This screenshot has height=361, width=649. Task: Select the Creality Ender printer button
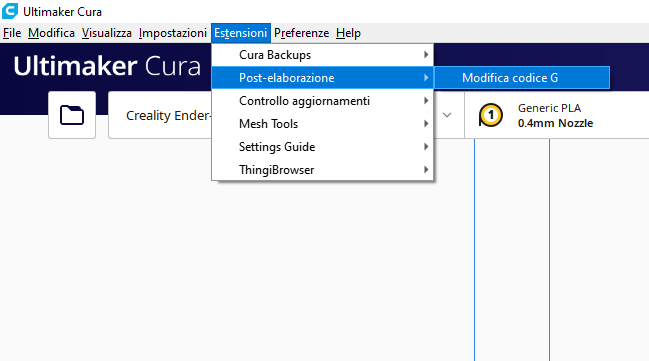(161, 115)
